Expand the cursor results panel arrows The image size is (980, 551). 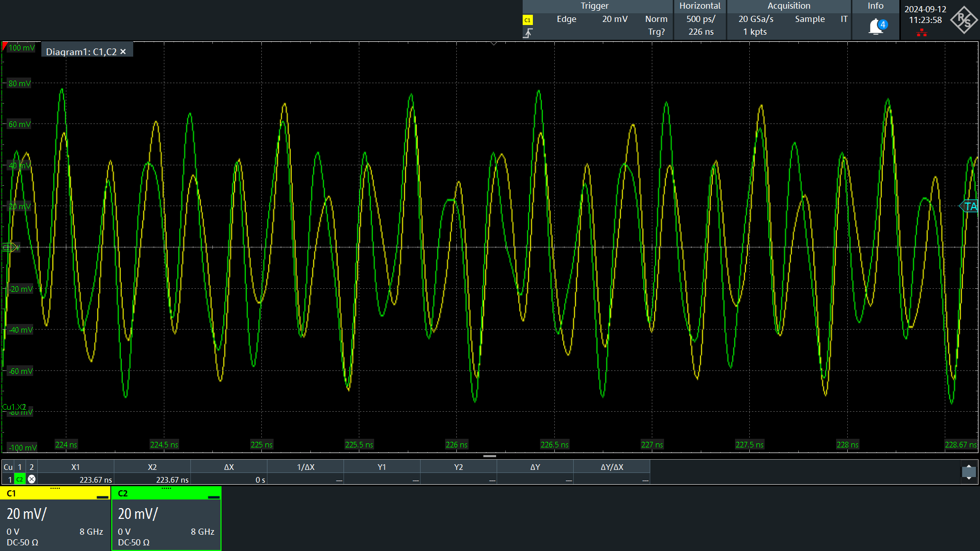[x=968, y=472]
